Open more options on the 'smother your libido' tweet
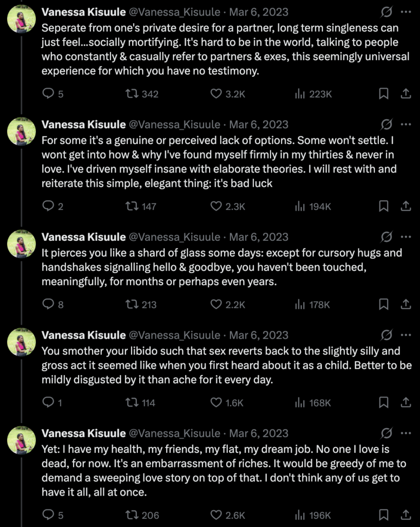 [x=405, y=336]
